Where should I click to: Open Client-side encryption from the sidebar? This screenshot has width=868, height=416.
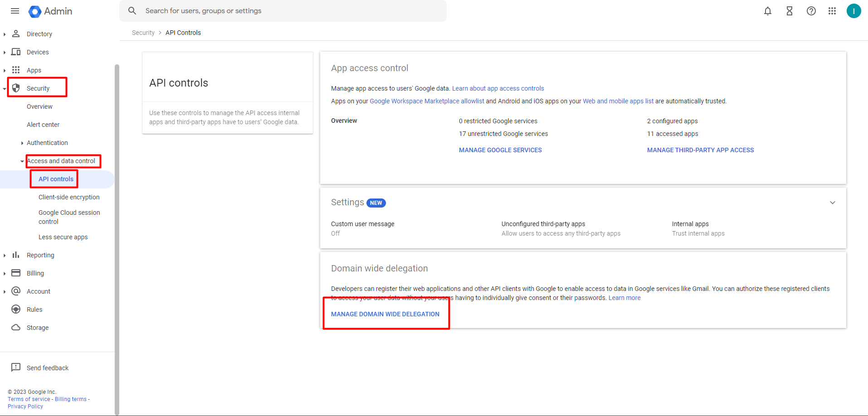69,197
